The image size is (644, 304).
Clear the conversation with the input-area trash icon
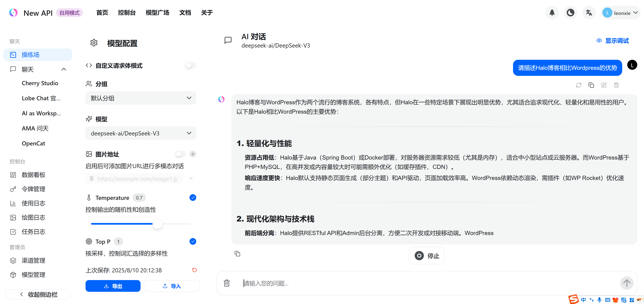[227, 283]
